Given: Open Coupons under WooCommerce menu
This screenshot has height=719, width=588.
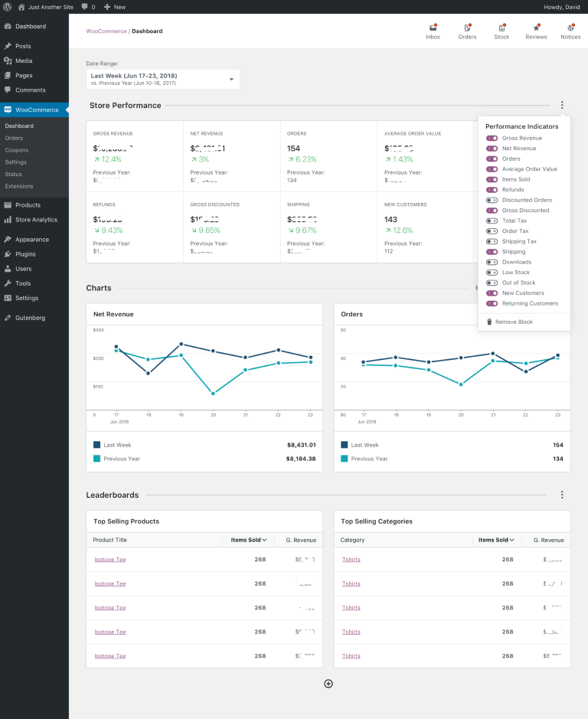Looking at the screenshot, I should point(17,150).
